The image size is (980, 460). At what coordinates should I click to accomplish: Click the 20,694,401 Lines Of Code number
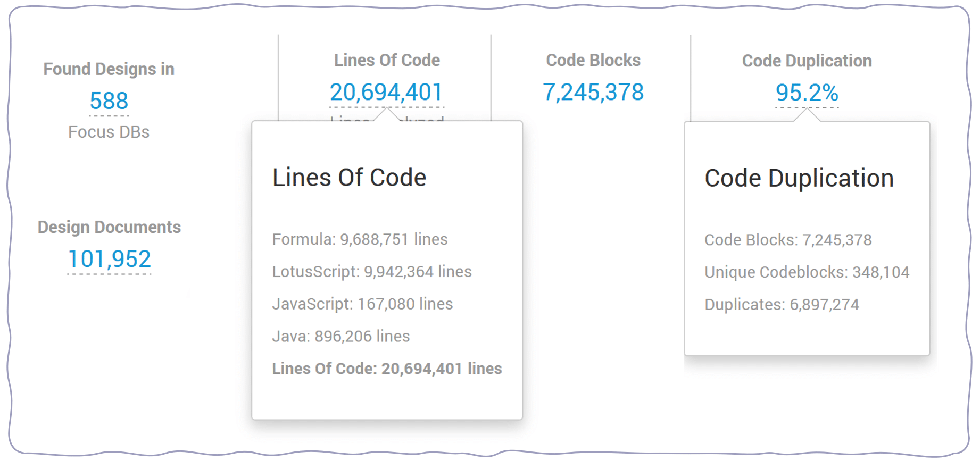pyautogui.click(x=386, y=93)
